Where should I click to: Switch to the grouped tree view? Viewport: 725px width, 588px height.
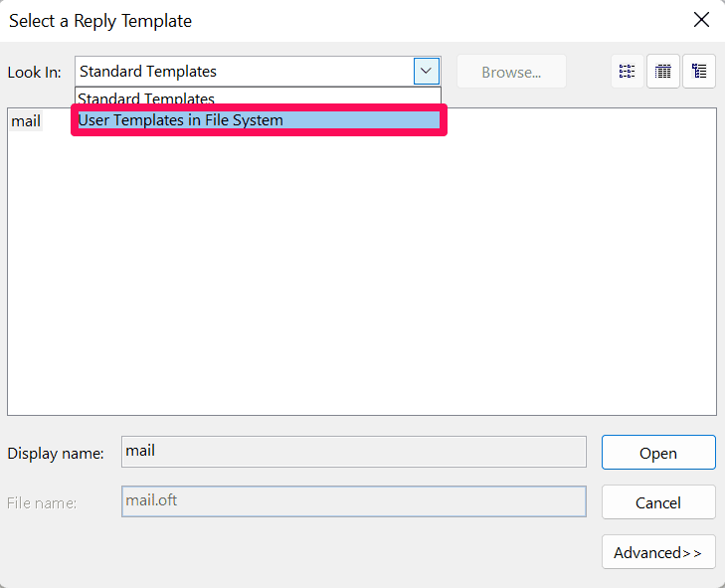(x=699, y=72)
